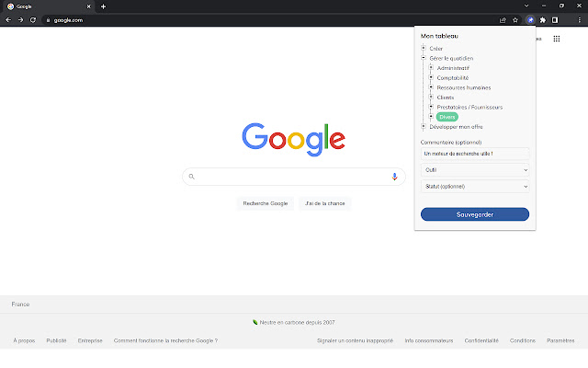Expand the Créer tree node
This screenshot has height=368, width=588.
[424, 48]
